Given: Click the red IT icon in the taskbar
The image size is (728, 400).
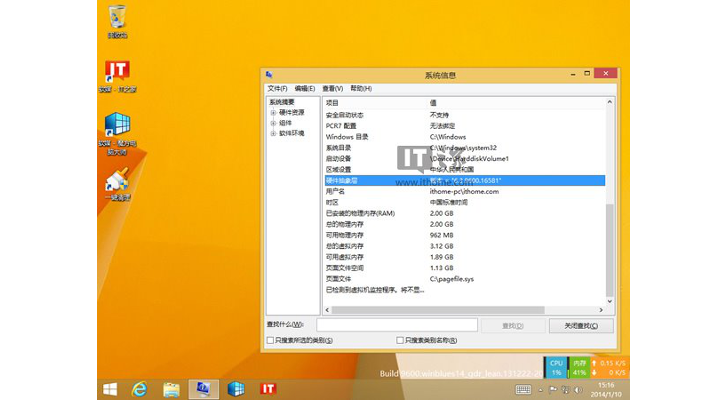Looking at the screenshot, I should click(268, 388).
